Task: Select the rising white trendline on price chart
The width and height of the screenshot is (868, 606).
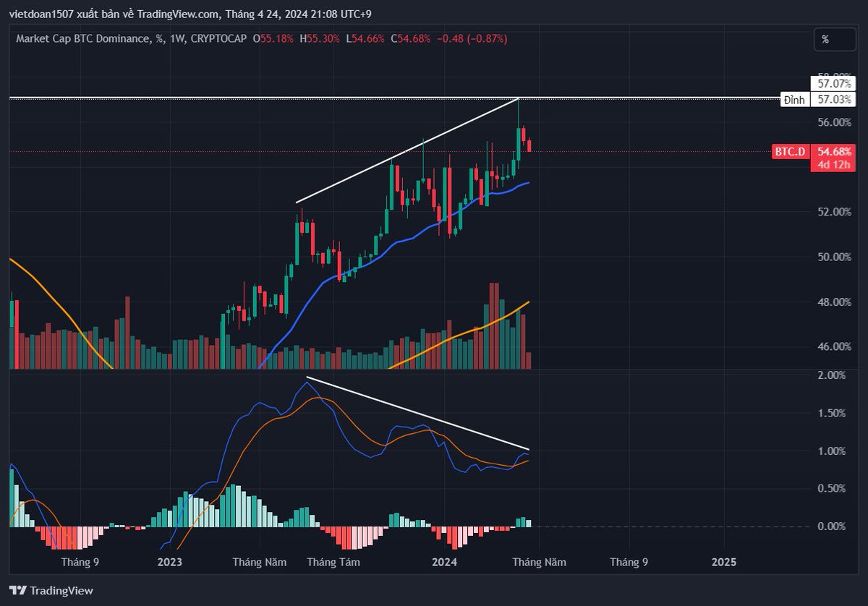Action: (407, 150)
